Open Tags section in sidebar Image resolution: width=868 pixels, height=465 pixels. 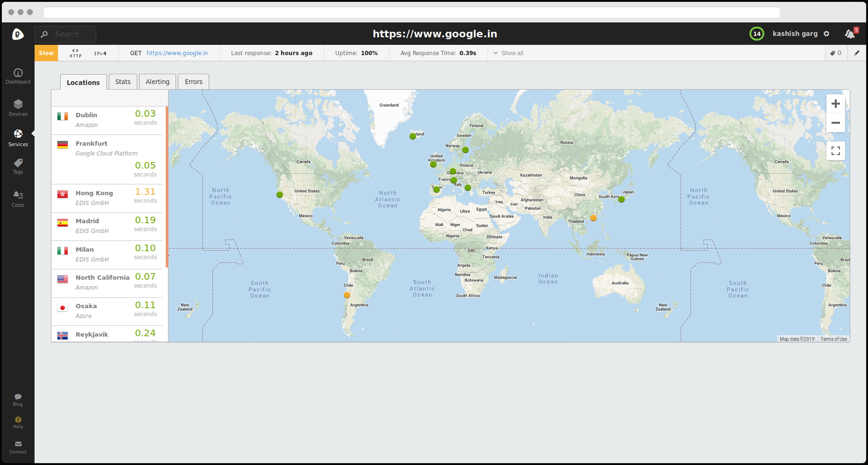coord(18,167)
